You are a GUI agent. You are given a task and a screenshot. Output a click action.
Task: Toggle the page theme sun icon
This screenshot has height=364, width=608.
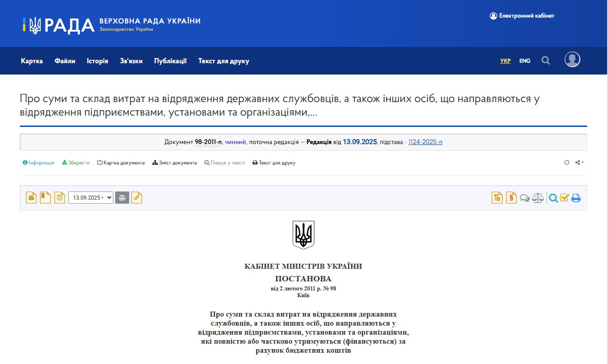coord(567,163)
